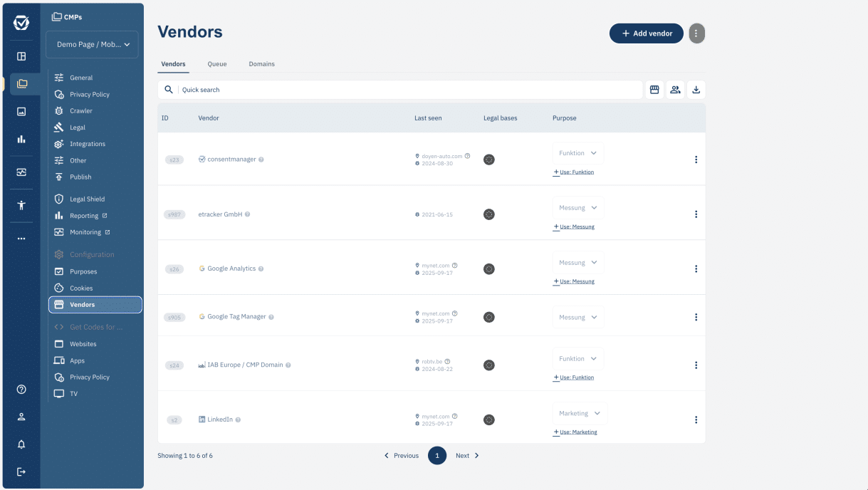This screenshot has height=490, width=868.
Task: Open the bar chart reports rail icon
Action: [x=21, y=140]
